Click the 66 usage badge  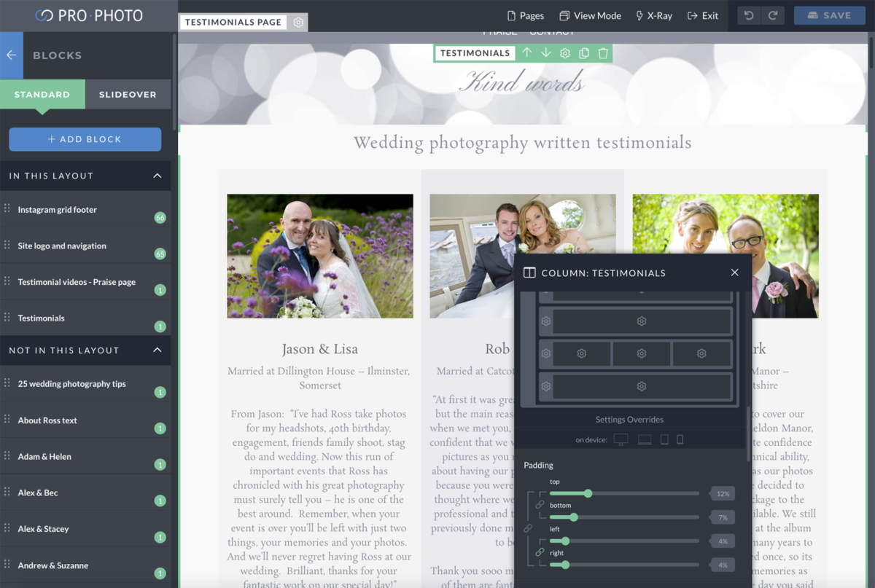coord(160,218)
